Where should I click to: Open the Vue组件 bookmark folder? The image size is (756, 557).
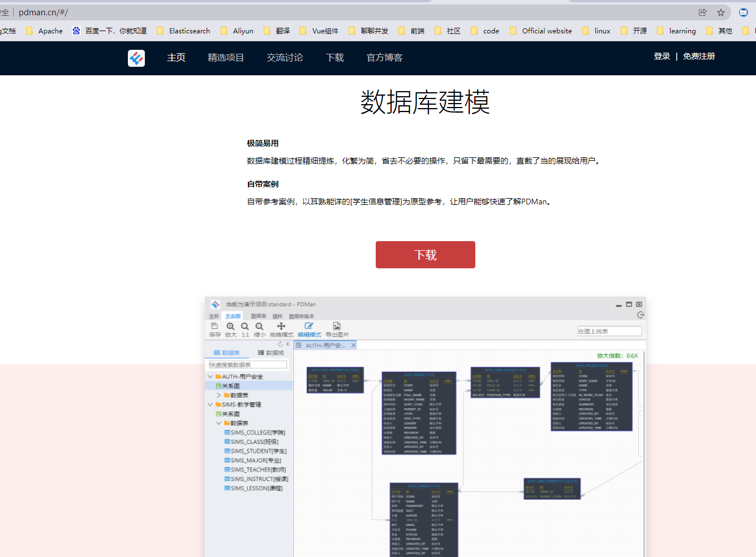pyautogui.click(x=319, y=31)
